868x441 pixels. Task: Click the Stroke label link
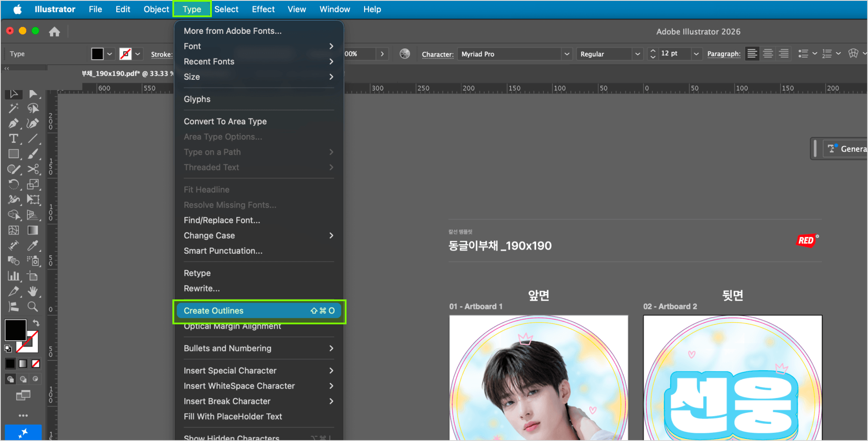click(162, 54)
